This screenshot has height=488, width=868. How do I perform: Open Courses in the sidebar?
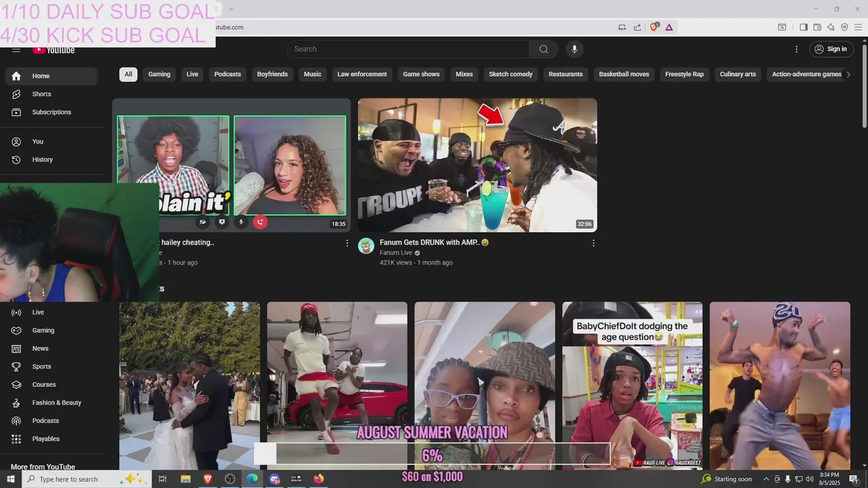pyautogui.click(x=51, y=384)
